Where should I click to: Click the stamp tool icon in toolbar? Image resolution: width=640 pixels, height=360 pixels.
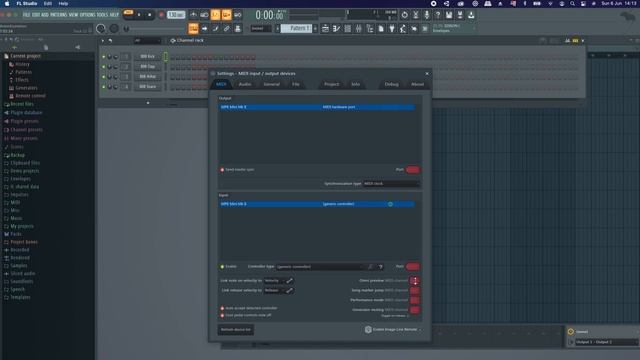pos(238,29)
